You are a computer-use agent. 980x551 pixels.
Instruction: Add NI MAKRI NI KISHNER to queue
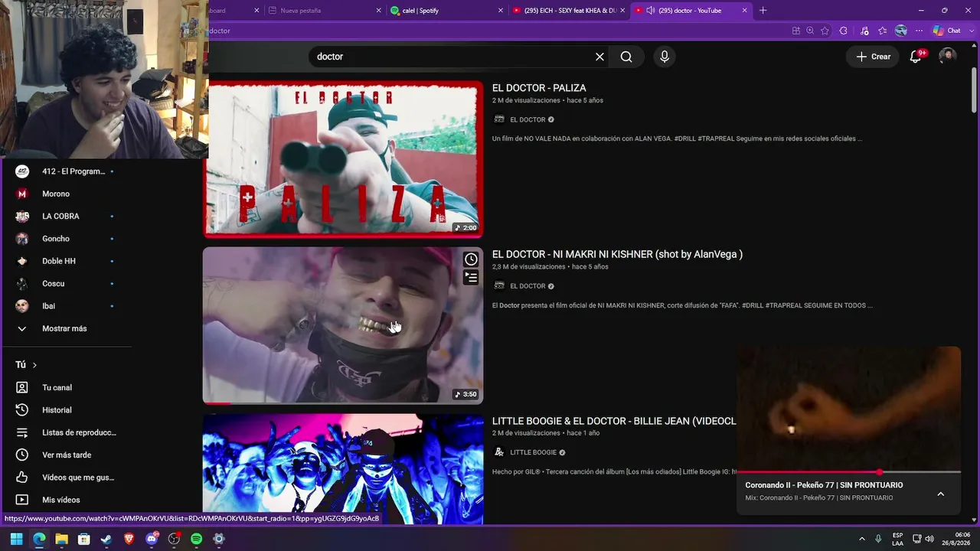(471, 278)
